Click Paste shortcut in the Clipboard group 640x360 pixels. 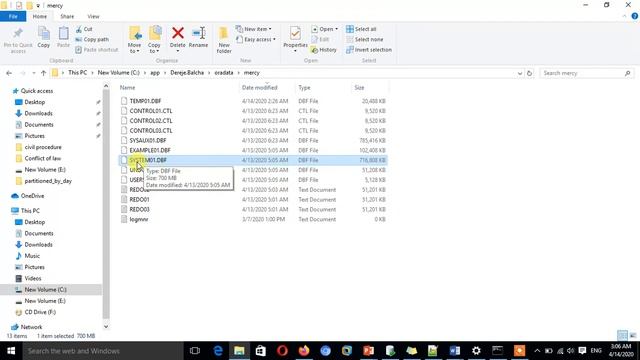[x=97, y=50]
